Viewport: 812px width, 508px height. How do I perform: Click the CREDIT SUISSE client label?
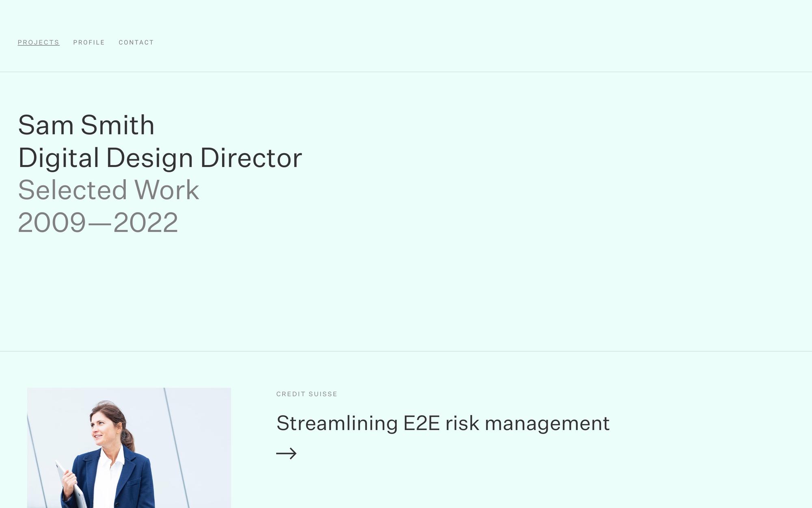tap(307, 394)
